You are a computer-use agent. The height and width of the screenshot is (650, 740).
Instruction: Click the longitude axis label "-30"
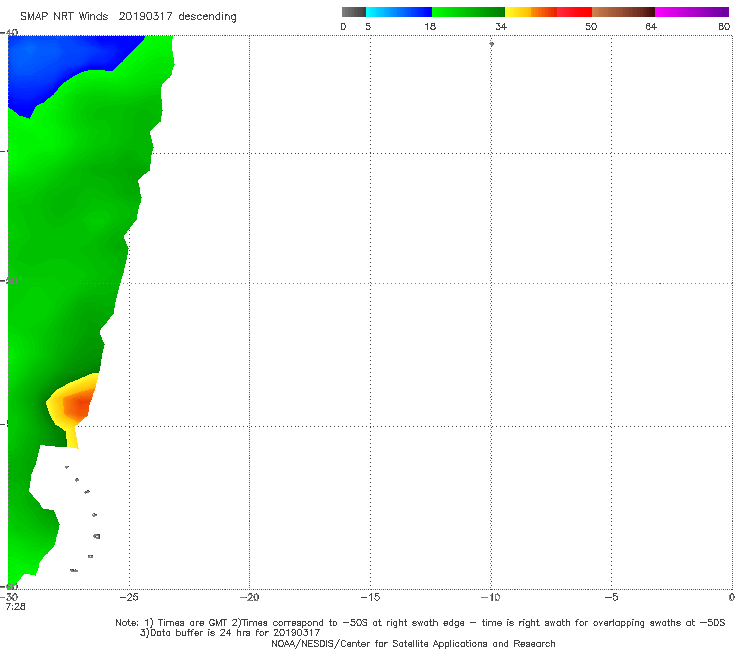pyautogui.click(x=10, y=597)
